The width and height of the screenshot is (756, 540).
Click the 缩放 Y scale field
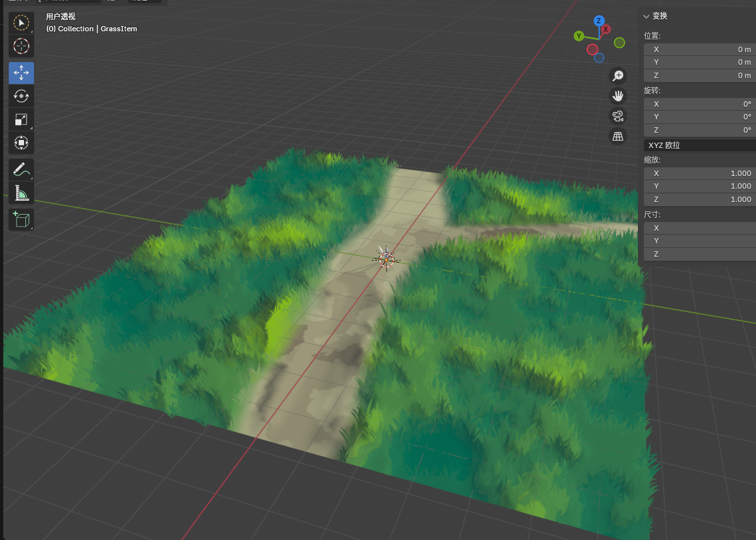click(699, 186)
